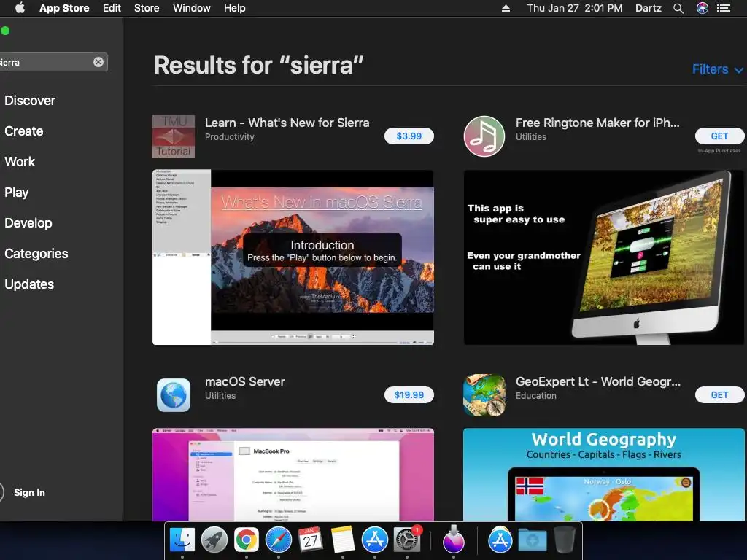Click the green zoom window button
747x560 pixels.
(5, 31)
